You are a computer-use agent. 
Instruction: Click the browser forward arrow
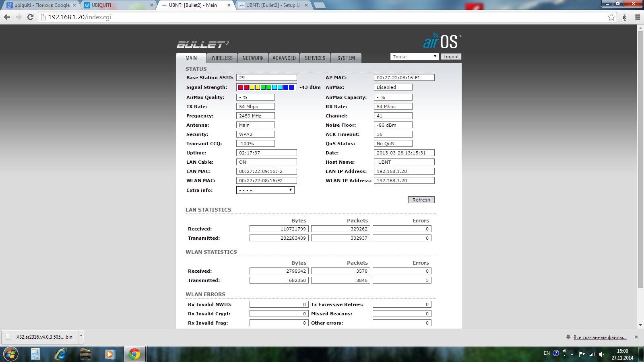19,17
